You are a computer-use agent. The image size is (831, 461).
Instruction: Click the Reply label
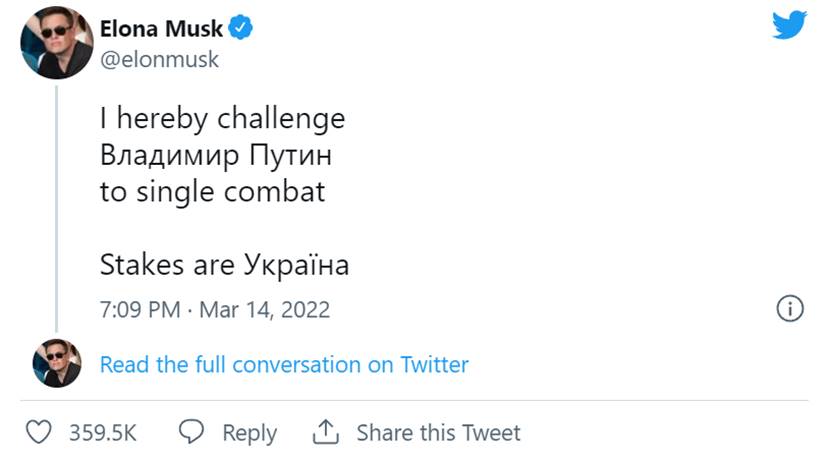249,433
